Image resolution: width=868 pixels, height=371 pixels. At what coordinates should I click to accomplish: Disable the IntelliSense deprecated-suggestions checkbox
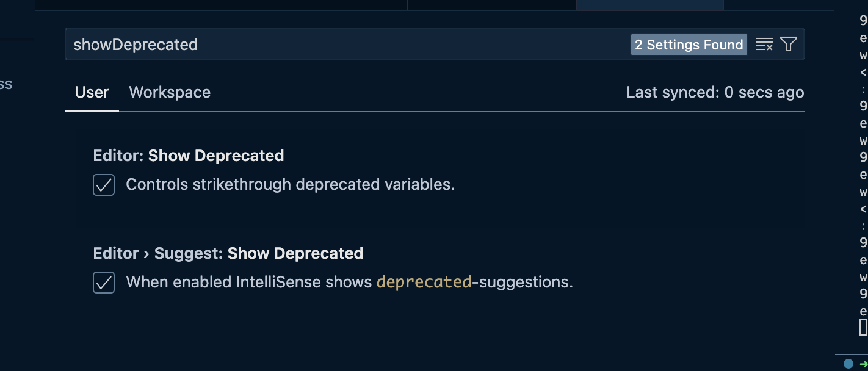(x=104, y=283)
